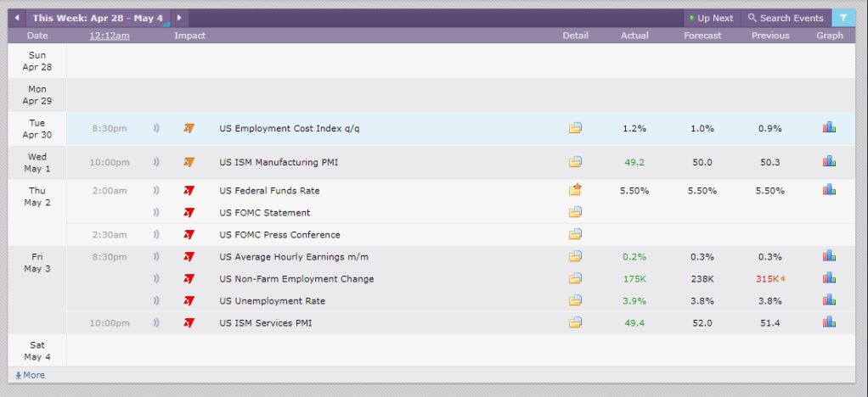This screenshot has width=868, height=397.
Task: Click the filter funnel icon
Action: pos(843,18)
